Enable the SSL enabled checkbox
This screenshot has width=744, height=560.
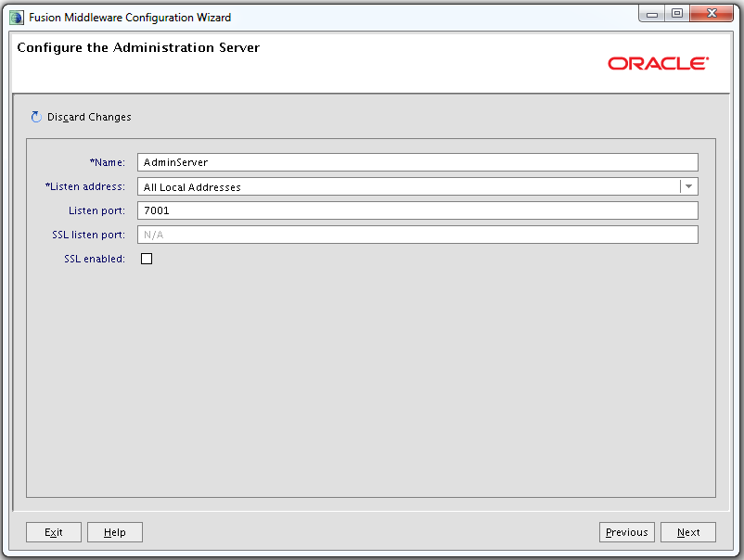click(x=147, y=259)
